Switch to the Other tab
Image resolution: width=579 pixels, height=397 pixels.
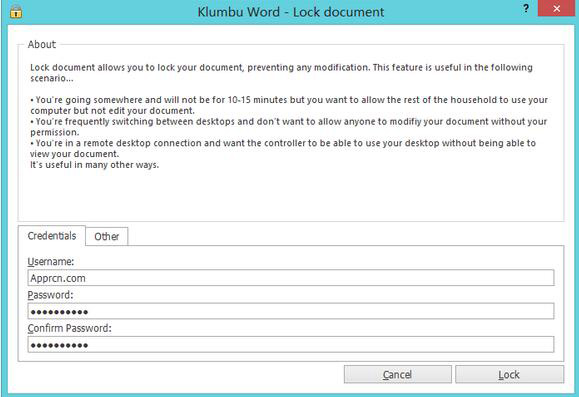[x=107, y=236]
